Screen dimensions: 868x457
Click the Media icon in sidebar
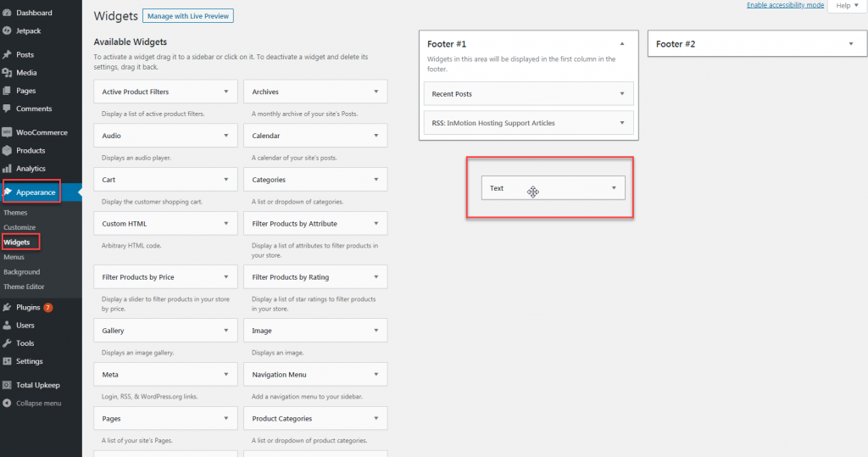8,73
